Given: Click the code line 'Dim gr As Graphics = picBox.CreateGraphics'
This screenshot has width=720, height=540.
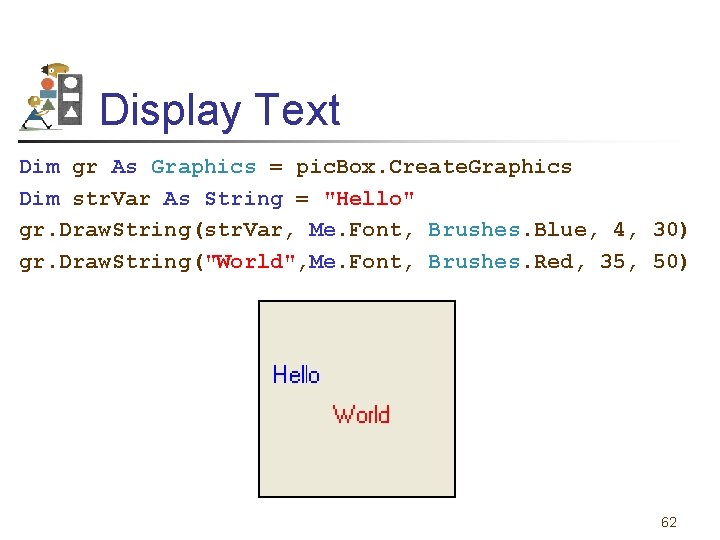Looking at the screenshot, I should coord(295,167).
